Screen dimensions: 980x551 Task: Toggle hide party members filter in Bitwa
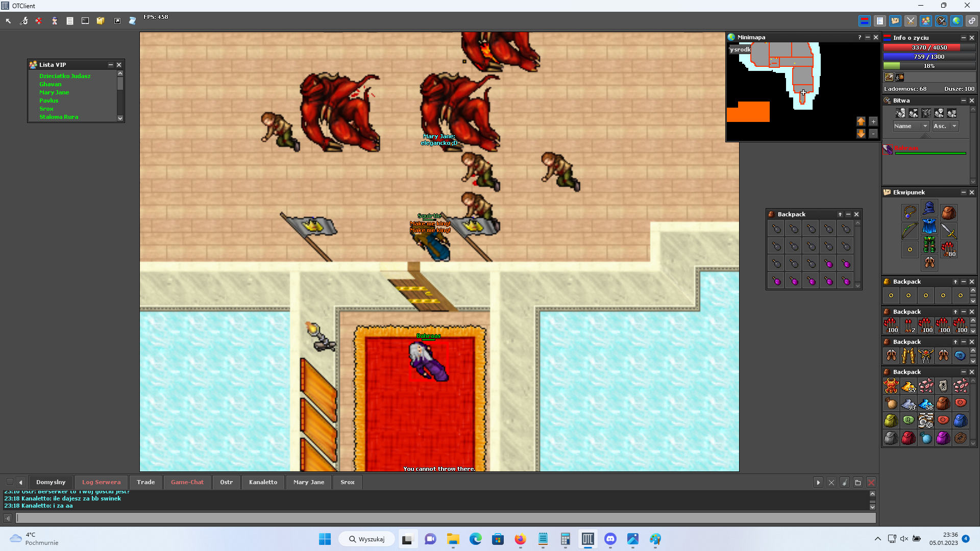pos(951,113)
